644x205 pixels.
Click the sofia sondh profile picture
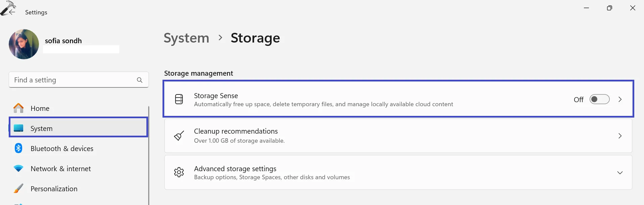click(x=24, y=44)
